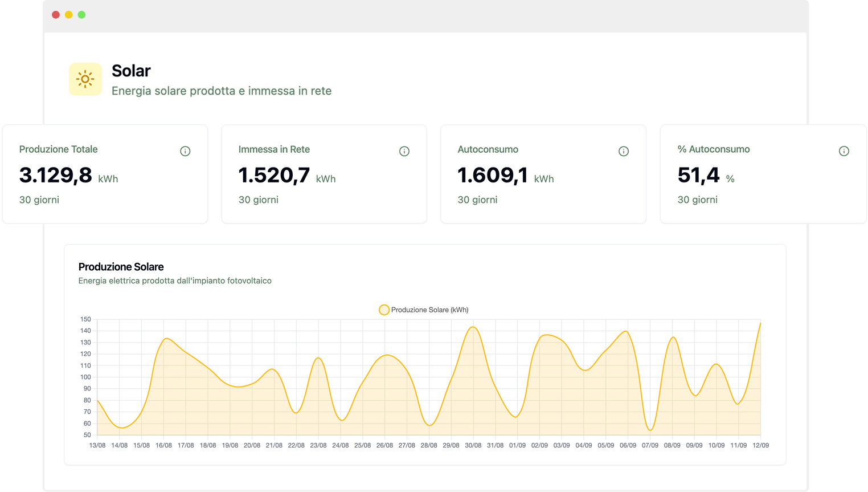Click the 'Produzione Totale' card label
The image size is (868, 492).
point(59,149)
